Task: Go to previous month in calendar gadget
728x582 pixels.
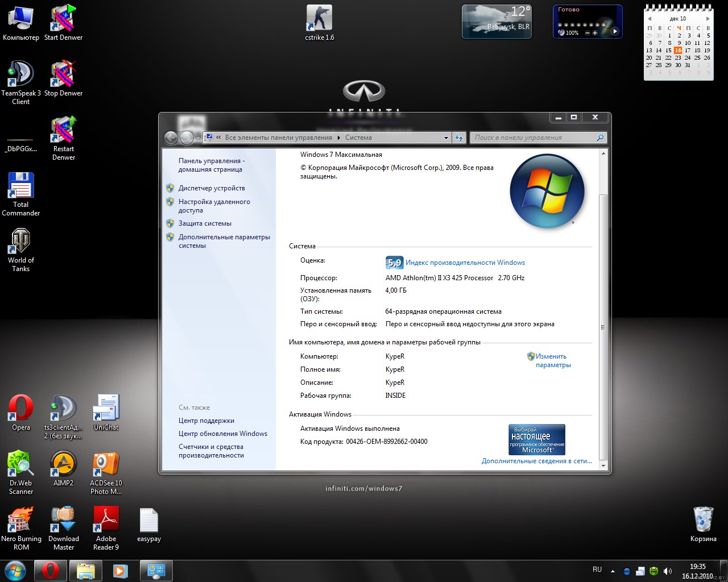Action: (x=650, y=19)
